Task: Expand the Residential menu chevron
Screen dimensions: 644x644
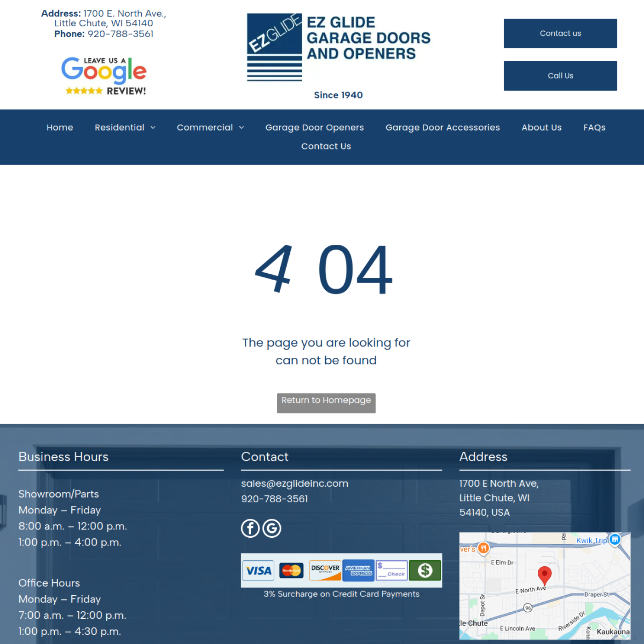Action: 153,128
